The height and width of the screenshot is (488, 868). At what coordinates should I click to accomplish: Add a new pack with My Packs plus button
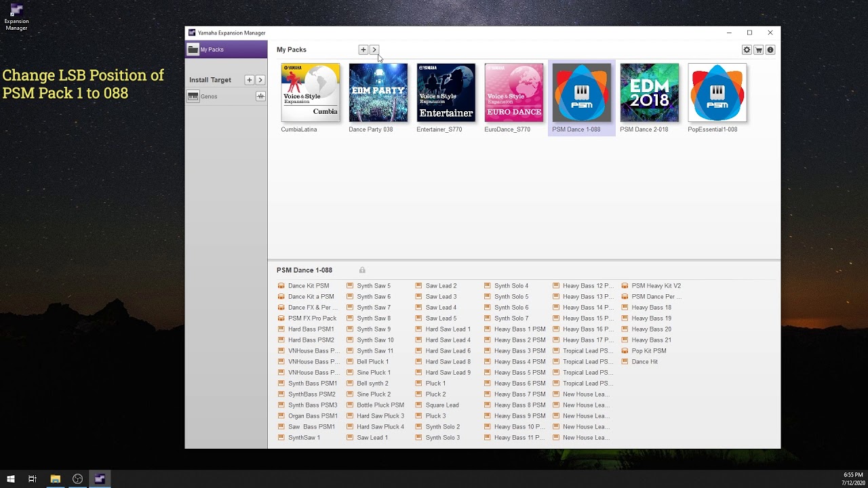pyautogui.click(x=363, y=49)
